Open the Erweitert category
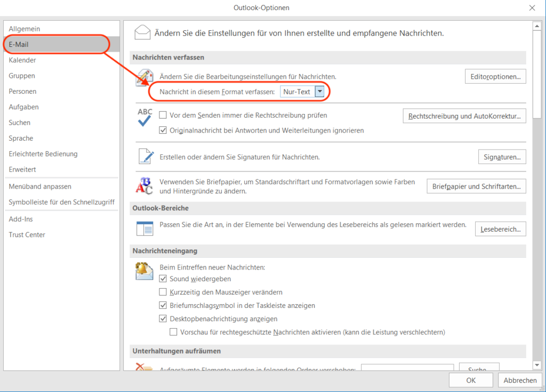Screen dimensions: 546x392 pyautogui.click(x=62, y=170)
